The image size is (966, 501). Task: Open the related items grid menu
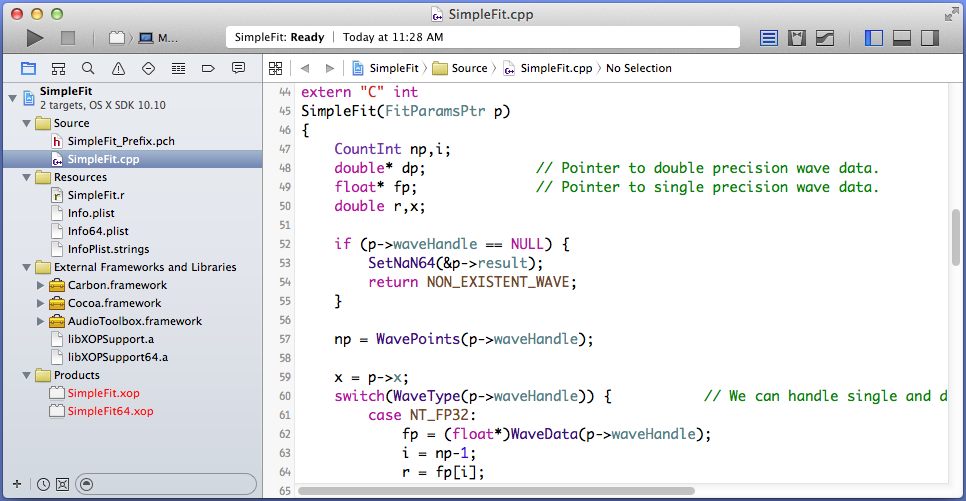point(275,68)
